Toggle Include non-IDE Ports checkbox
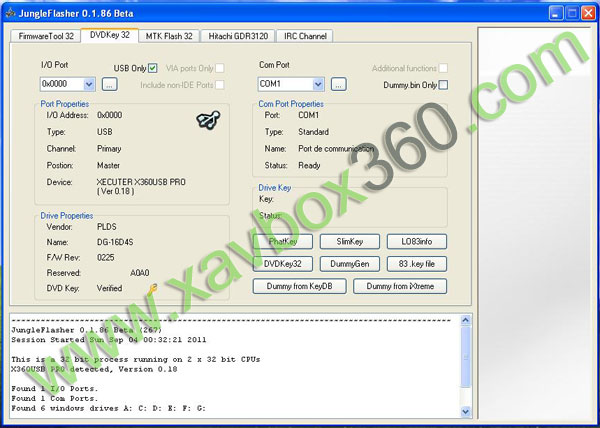Viewport: 600px width, 428px height. (x=220, y=85)
